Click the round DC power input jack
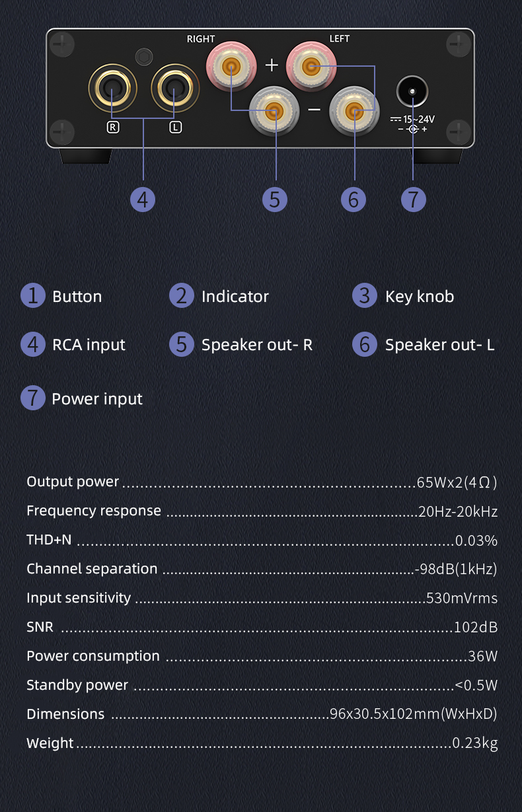The image size is (522, 812). click(413, 92)
